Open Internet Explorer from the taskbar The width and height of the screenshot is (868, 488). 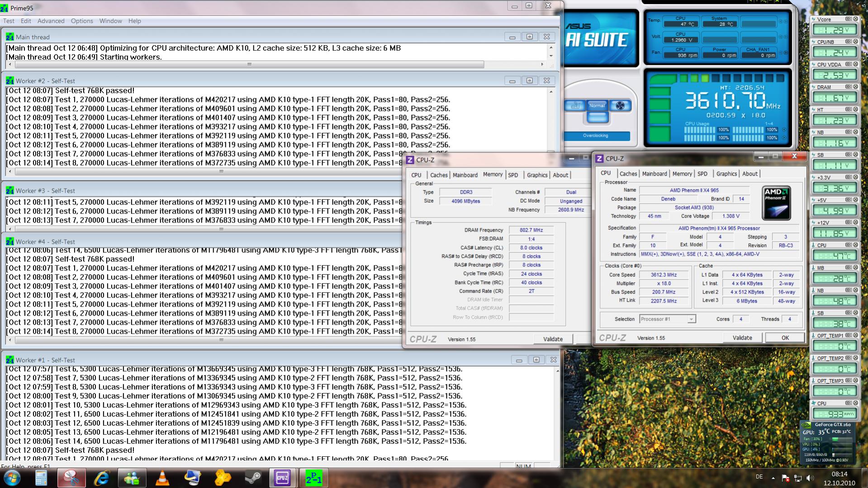(102, 478)
